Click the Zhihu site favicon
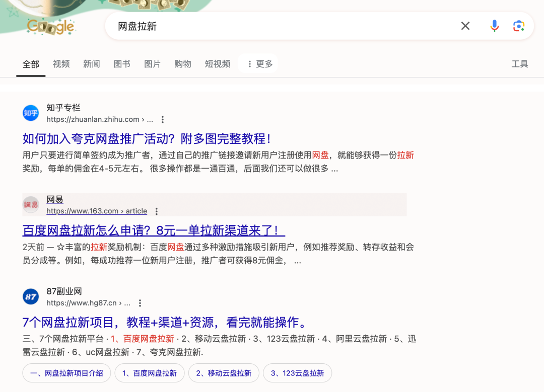The width and height of the screenshot is (544, 392). coord(31,113)
